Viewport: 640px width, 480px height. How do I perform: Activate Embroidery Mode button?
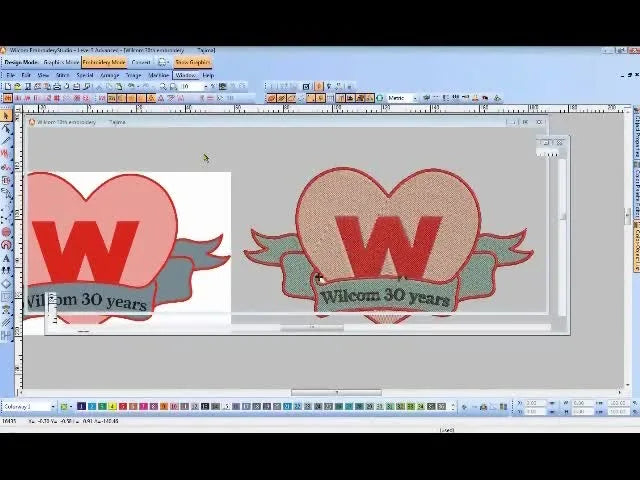tap(104, 62)
